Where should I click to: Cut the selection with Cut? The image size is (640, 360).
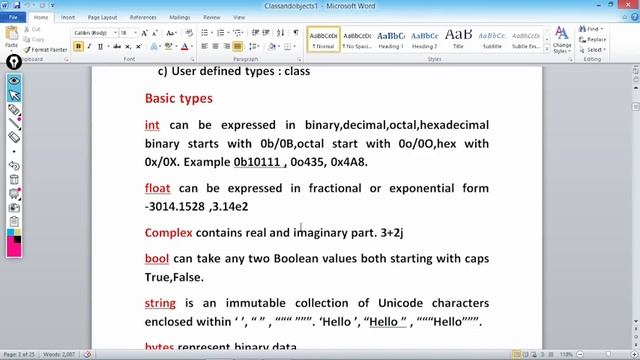point(32,29)
